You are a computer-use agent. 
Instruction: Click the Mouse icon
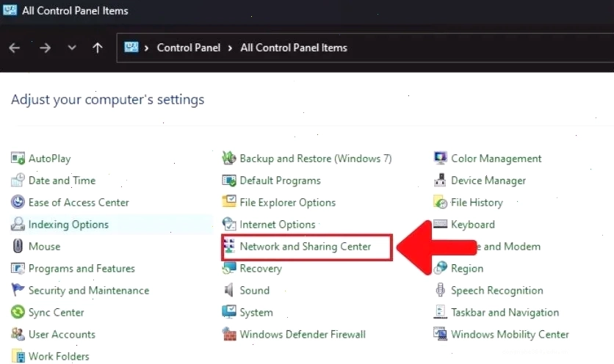18,246
